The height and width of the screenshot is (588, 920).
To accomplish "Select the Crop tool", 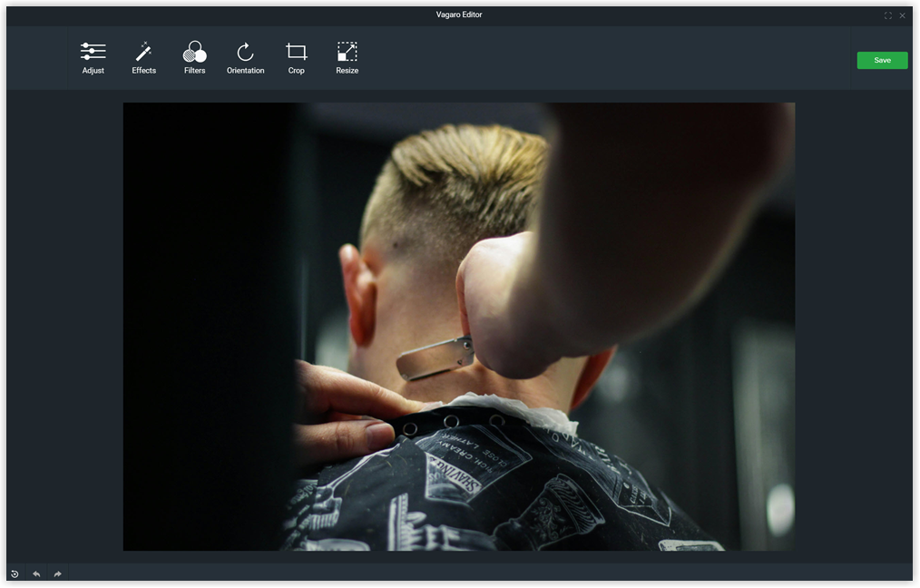I will [297, 59].
